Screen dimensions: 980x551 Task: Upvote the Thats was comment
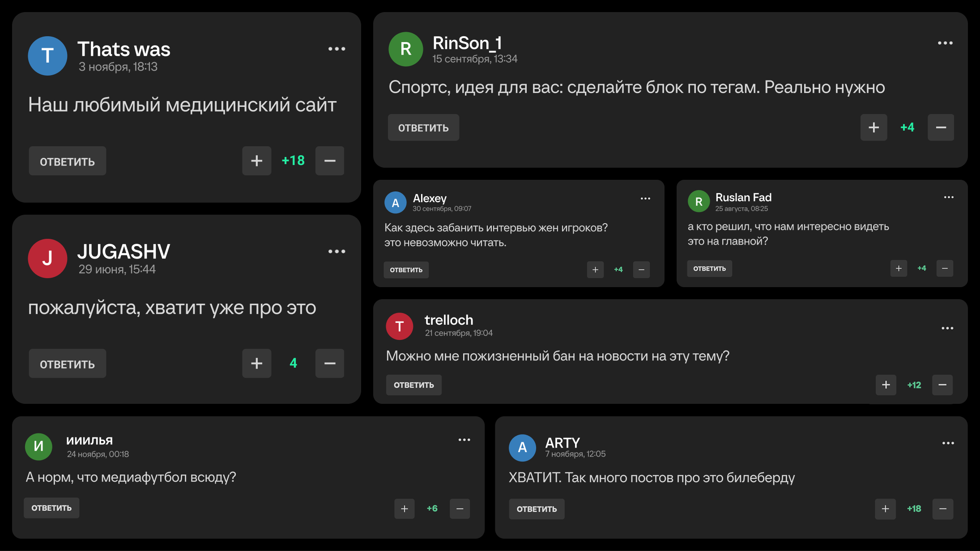[x=256, y=161]
